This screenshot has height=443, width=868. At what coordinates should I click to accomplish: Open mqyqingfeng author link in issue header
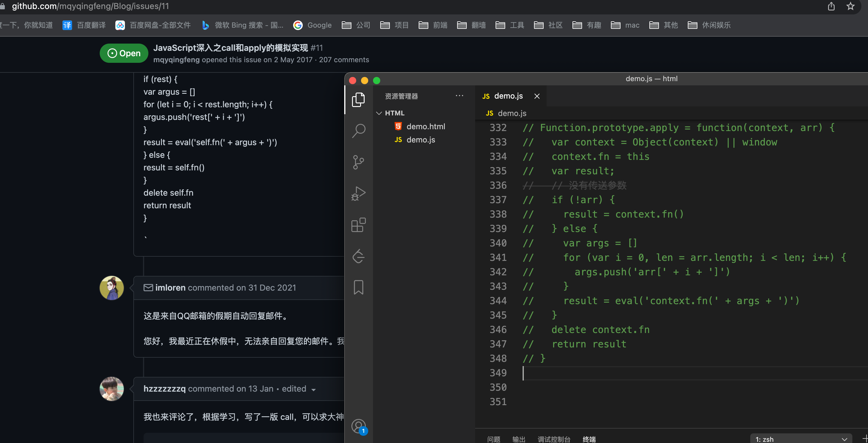click(177, 60)
